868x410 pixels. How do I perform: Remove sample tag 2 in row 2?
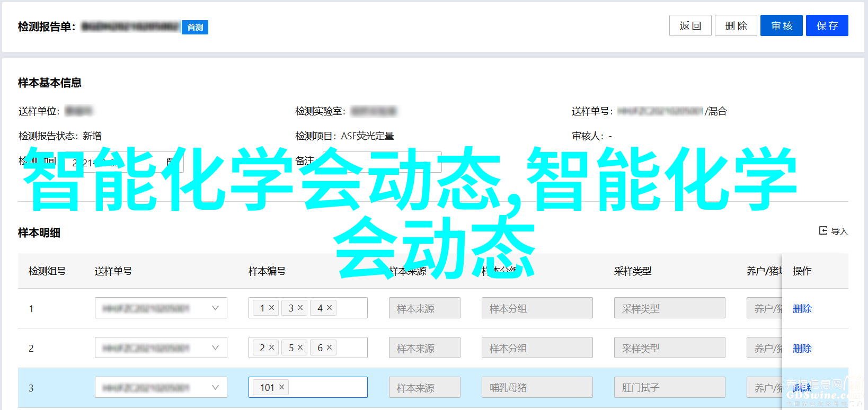click(x=271, y=347)
